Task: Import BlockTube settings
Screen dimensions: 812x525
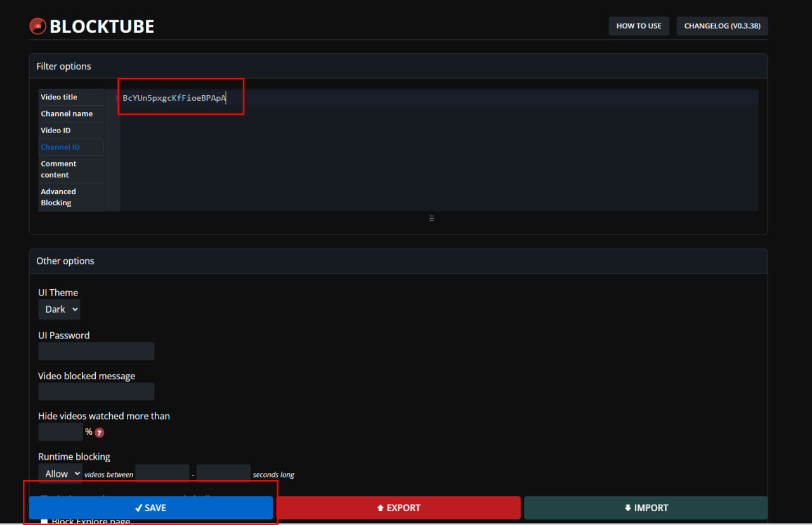Action: (x=646, y=508)
